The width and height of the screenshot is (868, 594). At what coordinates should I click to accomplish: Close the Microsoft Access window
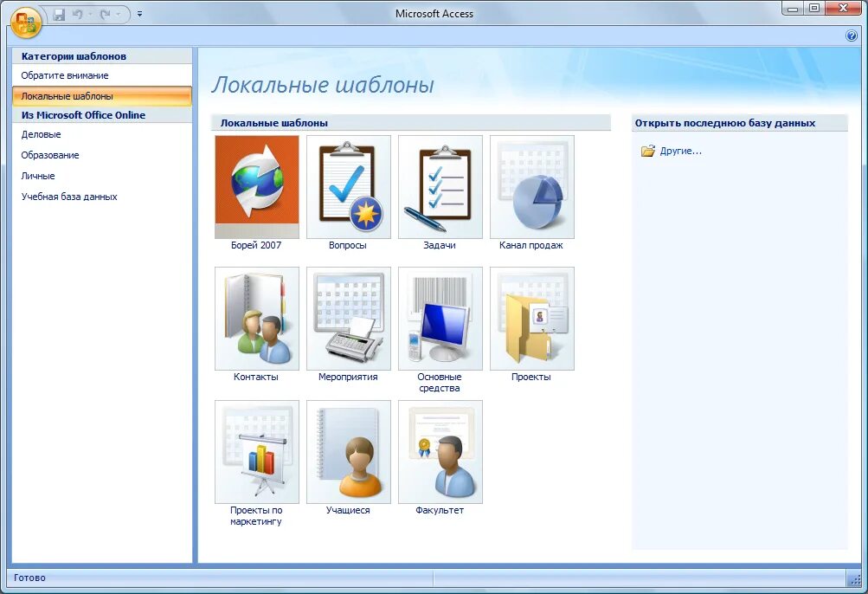click(843, 9)
